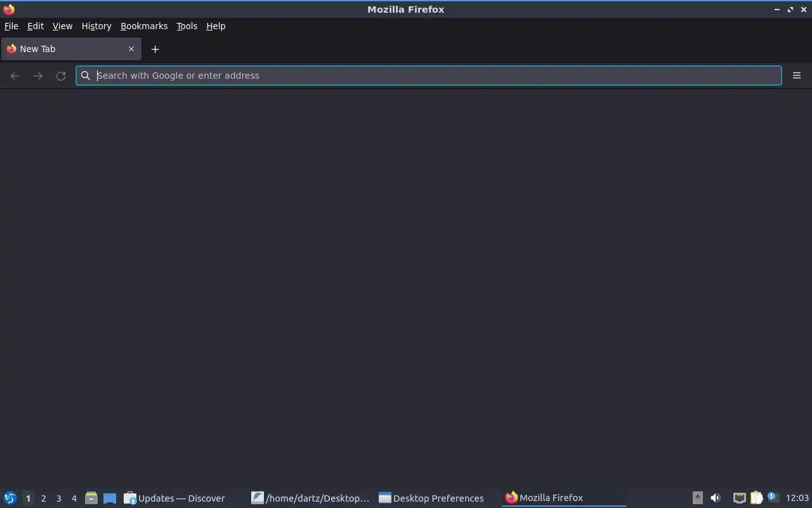Click the search magnifier icon in address bar
812x508 pixels.
coord(86,76)
